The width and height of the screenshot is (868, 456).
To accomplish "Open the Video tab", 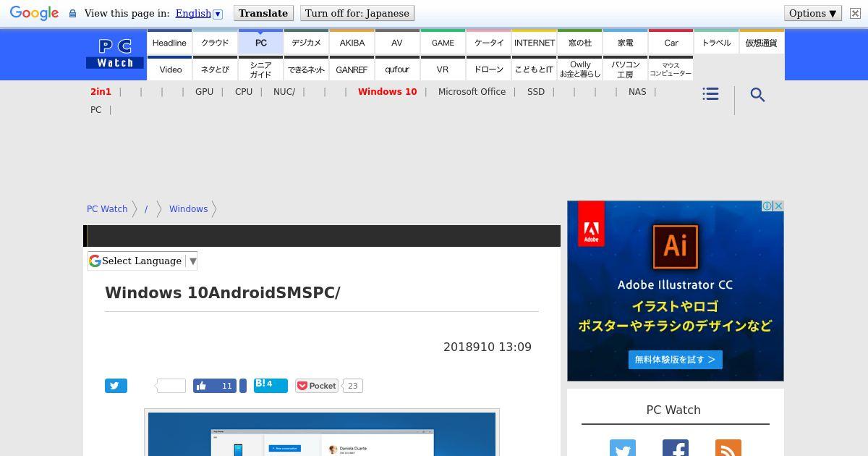I will pos(171,69).
